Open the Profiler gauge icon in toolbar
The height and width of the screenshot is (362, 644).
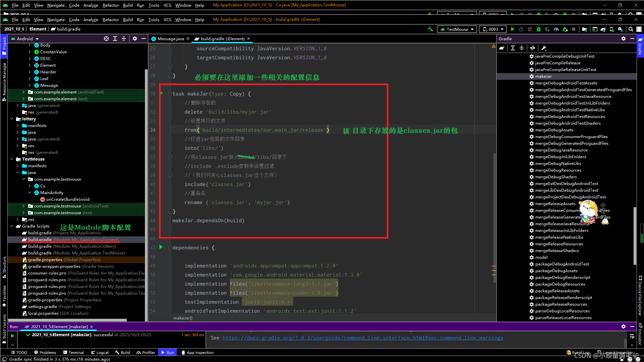556,29
